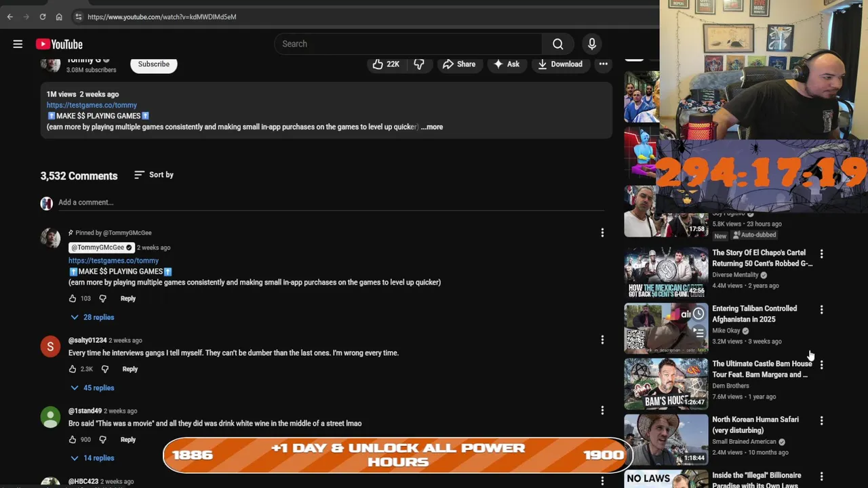Open Diverse Mentality channel link

(735, 274)
